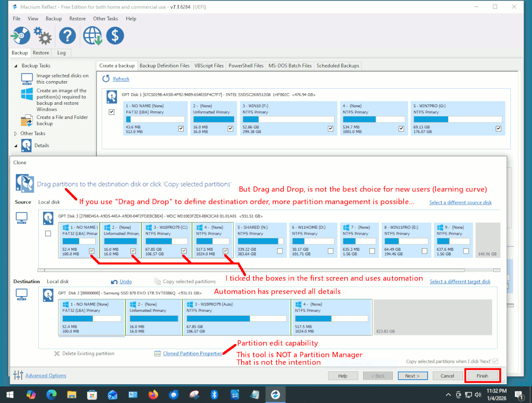The height and width of the screenshot is (403, 532).
Task: Toggle the GPT Disk 3 source disk checkbox
Action: click(48, 234)
